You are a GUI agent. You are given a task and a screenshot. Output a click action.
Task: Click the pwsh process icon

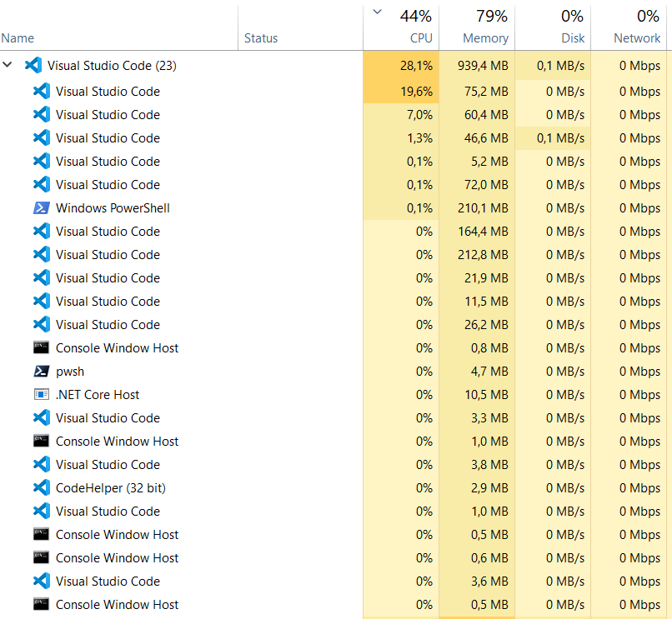coord(42,372)
